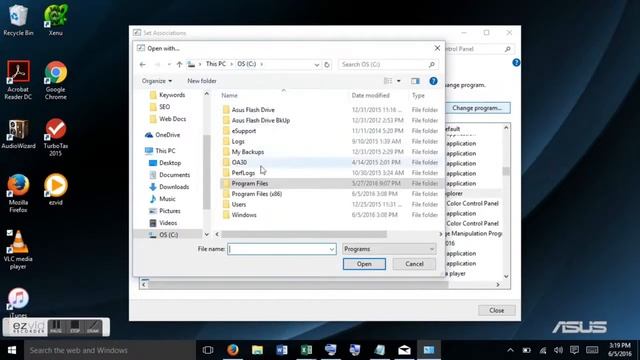This screenshot has width=640, height=360.
Task: Open Action Center notifications icon
Action: click(574, 350)
